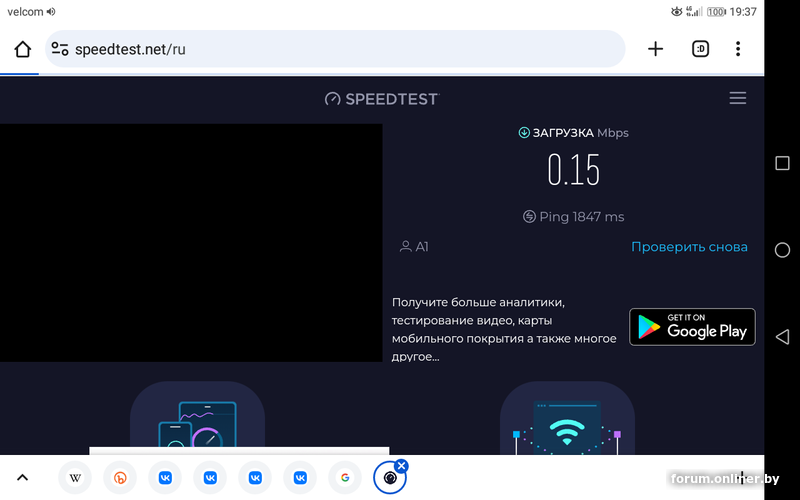Select the speedtest.net/ru address field

tap(335, 49)
